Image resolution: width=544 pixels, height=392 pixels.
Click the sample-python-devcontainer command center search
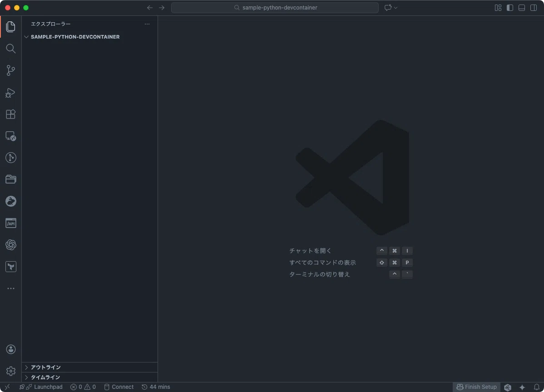pos(275,8)
